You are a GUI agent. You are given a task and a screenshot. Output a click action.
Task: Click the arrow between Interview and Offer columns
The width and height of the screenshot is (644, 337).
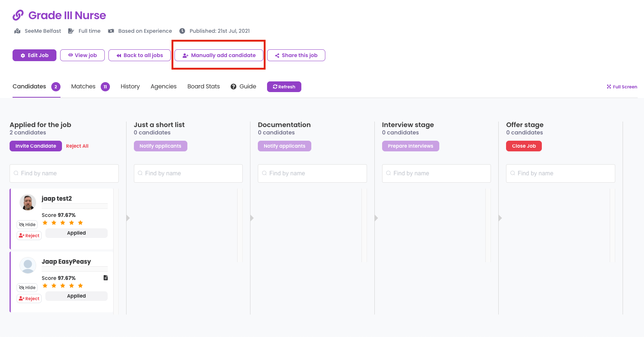click(x=500, y=218)
